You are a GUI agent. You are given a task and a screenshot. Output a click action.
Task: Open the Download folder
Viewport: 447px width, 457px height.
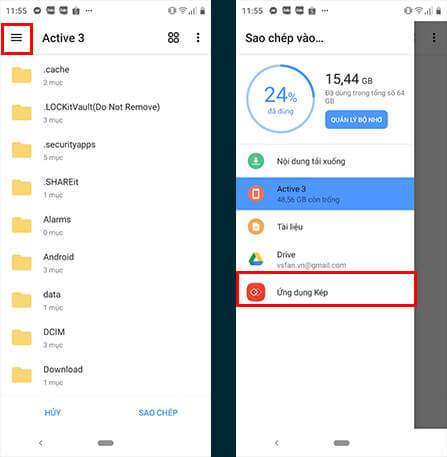coord(105,375)
